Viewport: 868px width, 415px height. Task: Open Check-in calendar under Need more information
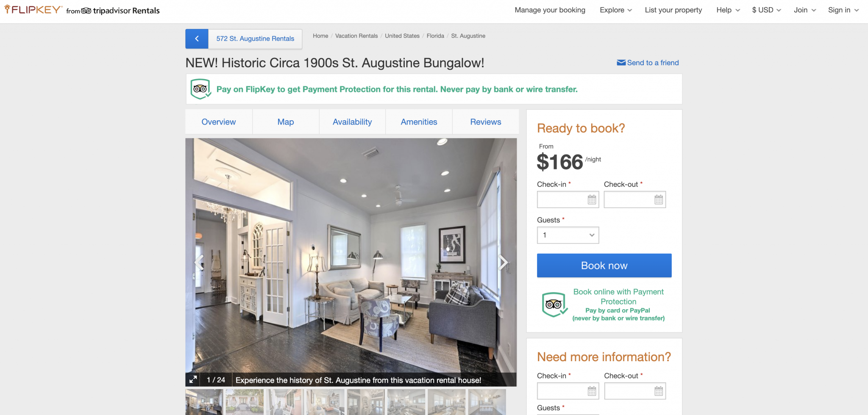592,391
